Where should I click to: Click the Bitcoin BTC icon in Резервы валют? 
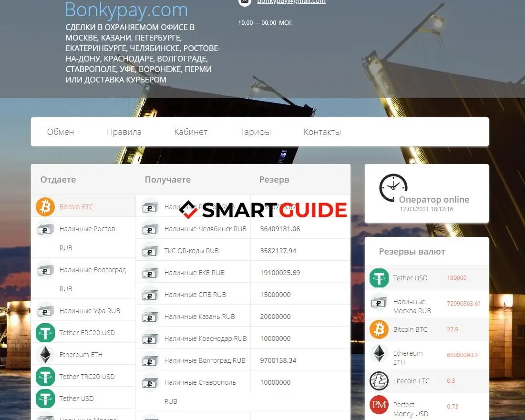(x=379, y=329)
